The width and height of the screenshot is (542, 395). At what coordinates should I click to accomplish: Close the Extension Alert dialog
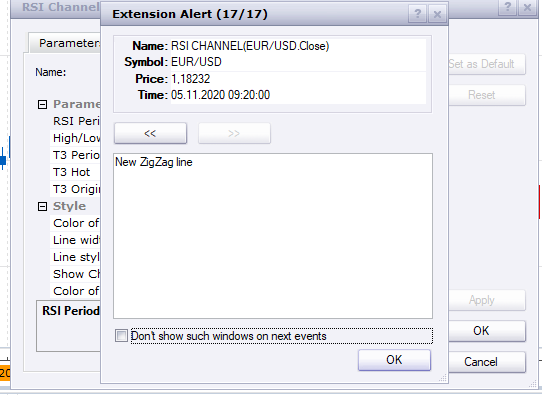pos(437,14)
